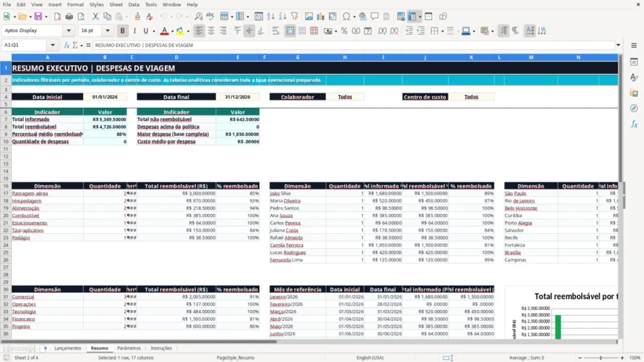
Task: Sort descending Z to A
Action: coord(282,16)
